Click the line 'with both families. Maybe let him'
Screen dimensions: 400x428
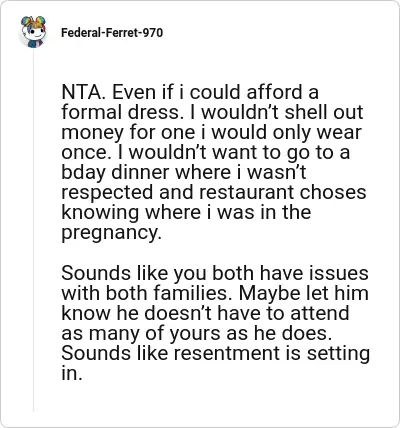[215, 293]
